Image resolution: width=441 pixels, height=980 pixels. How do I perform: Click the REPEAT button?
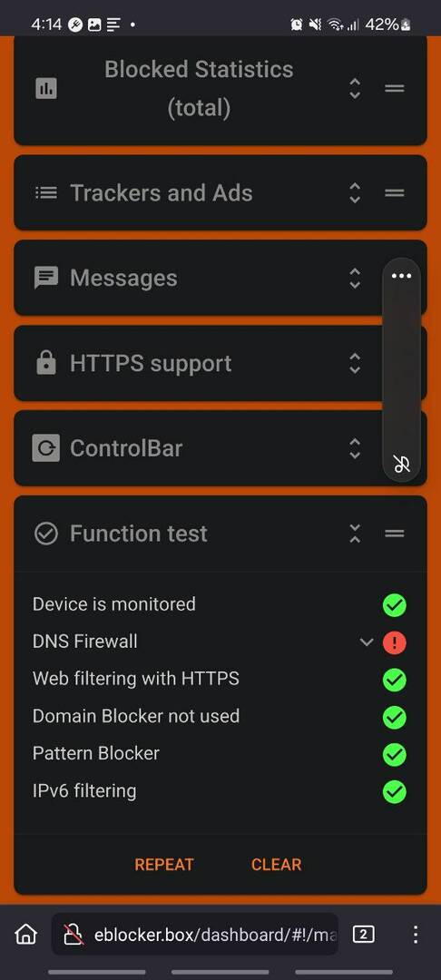point(164,865)
